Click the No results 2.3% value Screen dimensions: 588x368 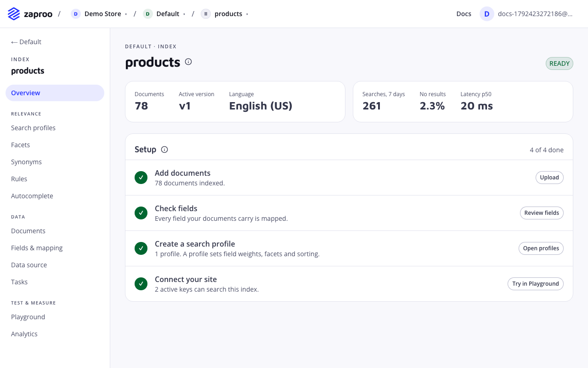pos(432,106)
